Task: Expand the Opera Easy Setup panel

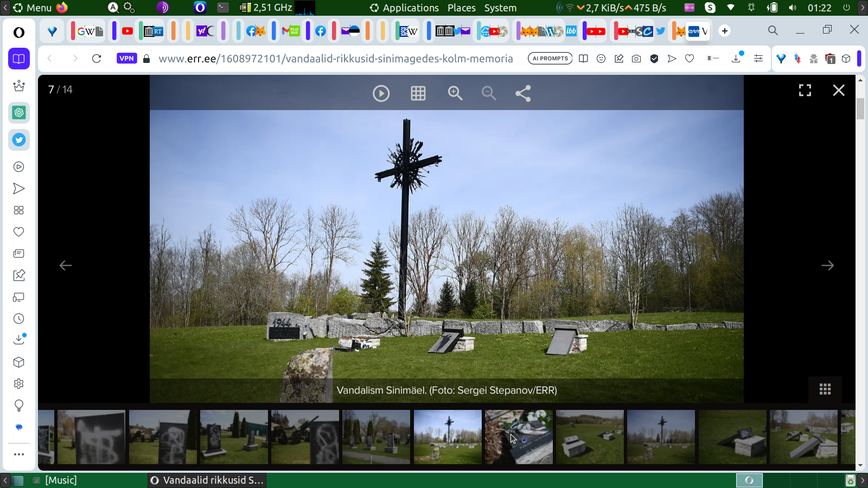Action: (x=758, y=59)
